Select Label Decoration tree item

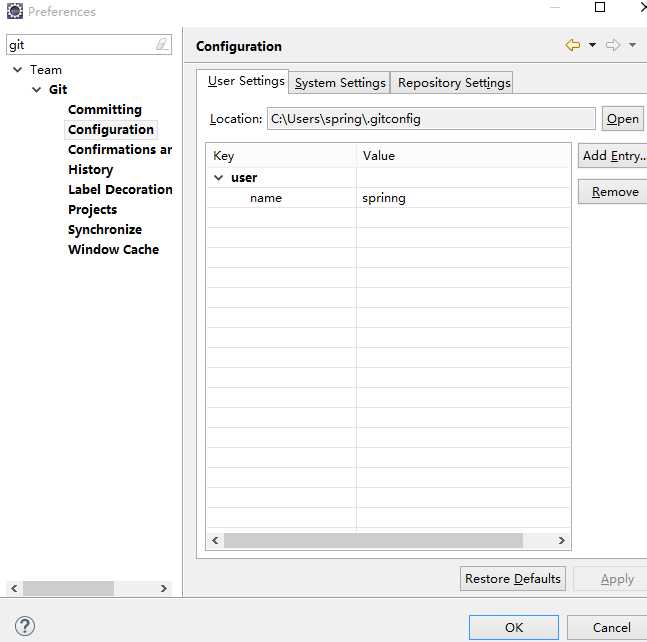click(x=120, y=189)
